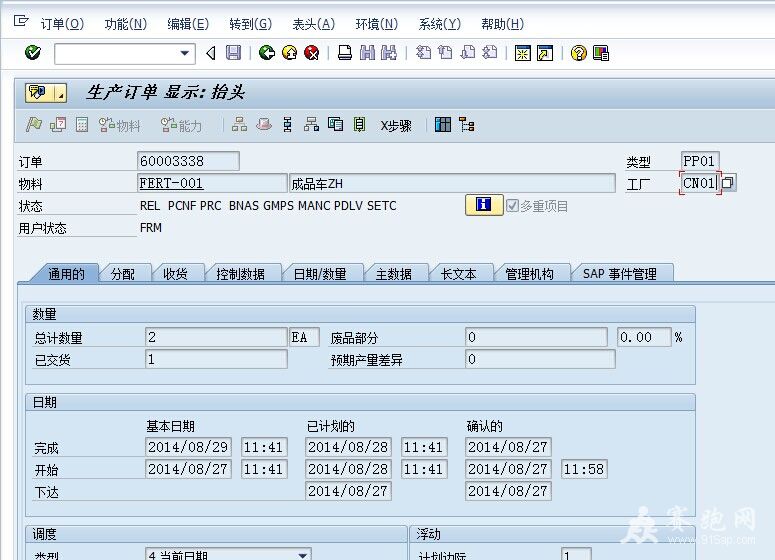
Task: Click the calculator cost icon
Action: [x=82, y=125]
